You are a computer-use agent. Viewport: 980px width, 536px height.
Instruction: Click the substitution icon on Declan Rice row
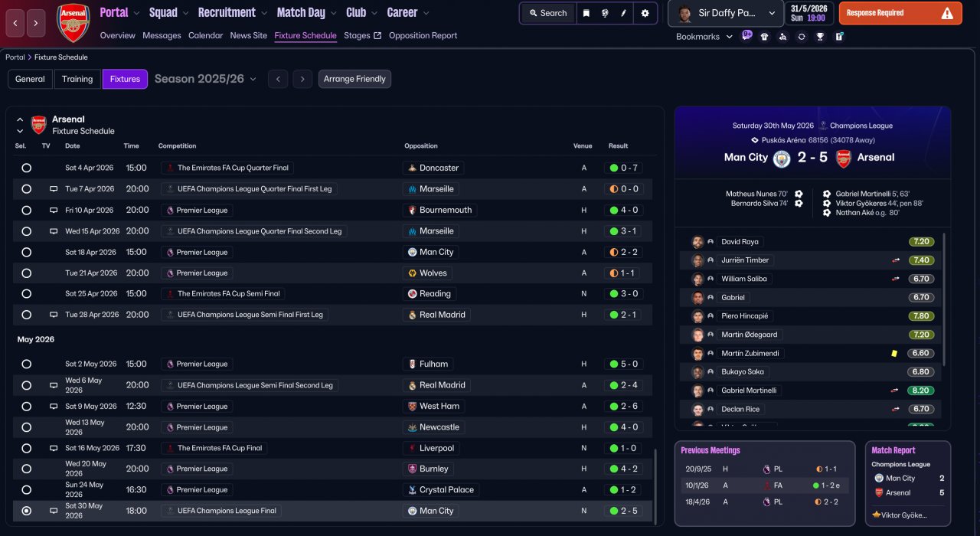point(896,409)
